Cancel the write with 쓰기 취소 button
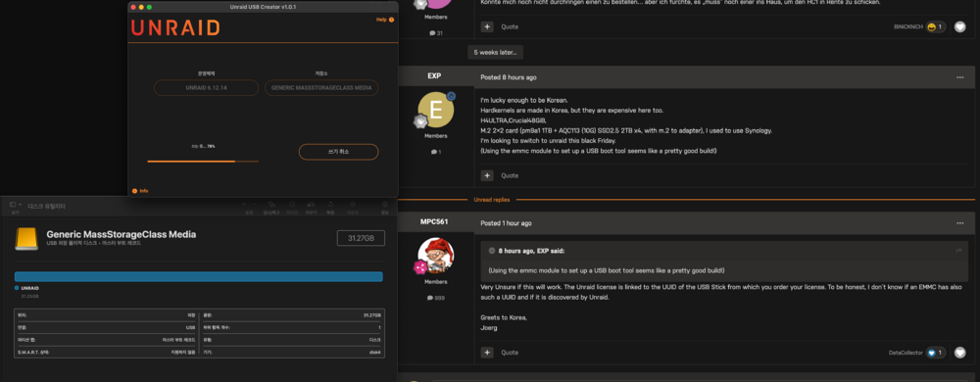The height and width of the screenshot is (382, 980). (x=338, y=152)
